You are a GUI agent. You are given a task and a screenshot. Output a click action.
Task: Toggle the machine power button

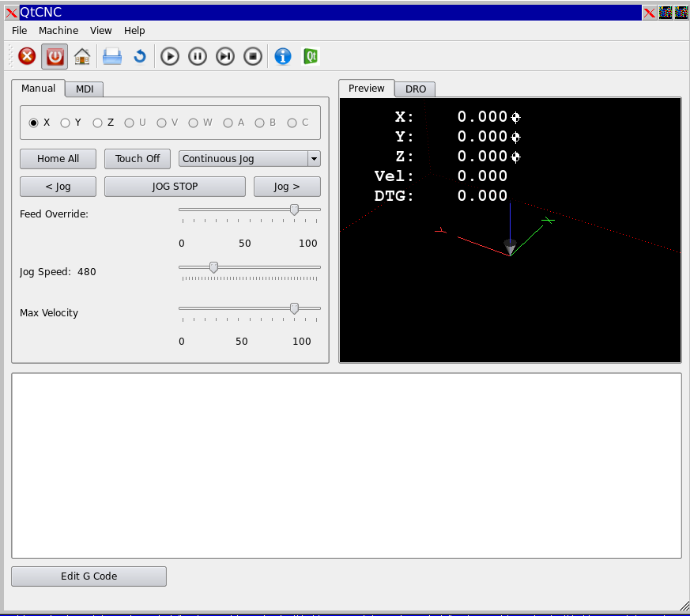(x=55, y=56)
